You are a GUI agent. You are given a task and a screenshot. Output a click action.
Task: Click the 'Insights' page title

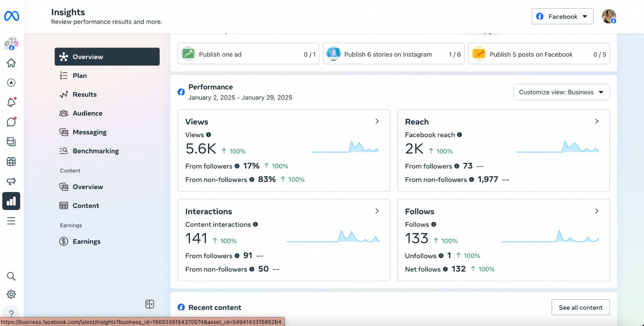[68, 12]
